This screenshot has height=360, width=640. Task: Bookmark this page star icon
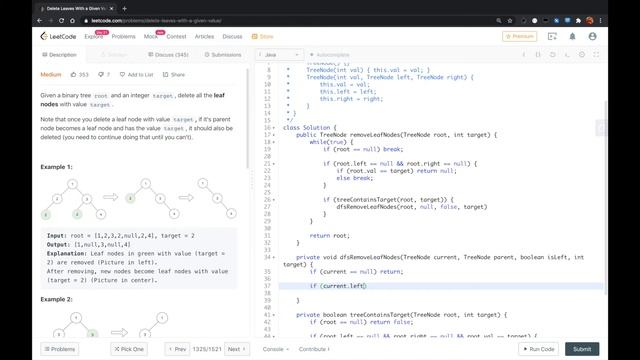(x=510, y=20)
